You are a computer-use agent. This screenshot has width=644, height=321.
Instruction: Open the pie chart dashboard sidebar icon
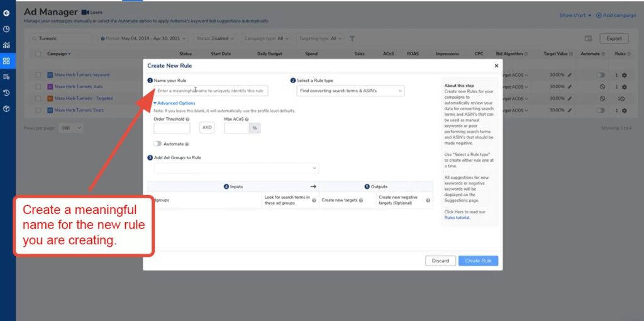[x=6, y=29]
